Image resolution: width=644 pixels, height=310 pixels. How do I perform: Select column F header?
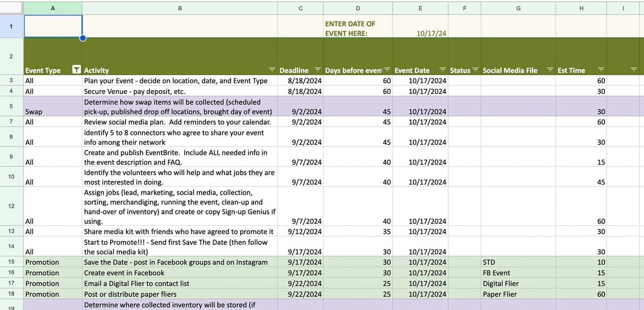464,8
